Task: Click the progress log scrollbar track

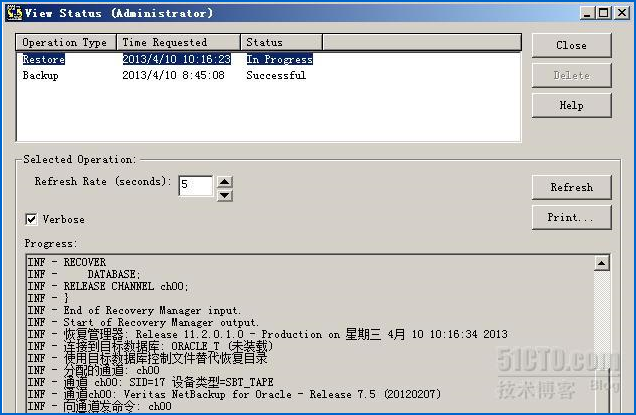Action: point(602,341)
